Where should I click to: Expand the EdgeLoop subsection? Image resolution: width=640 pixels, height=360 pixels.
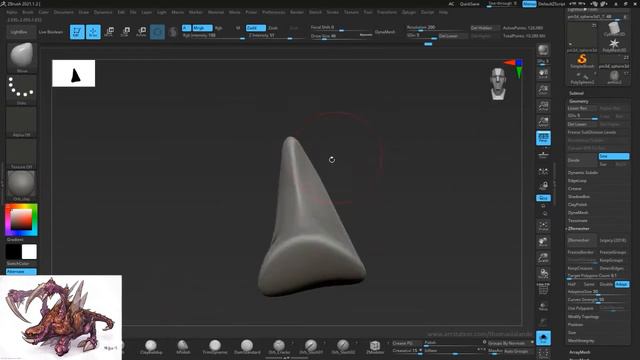(577, 180)
